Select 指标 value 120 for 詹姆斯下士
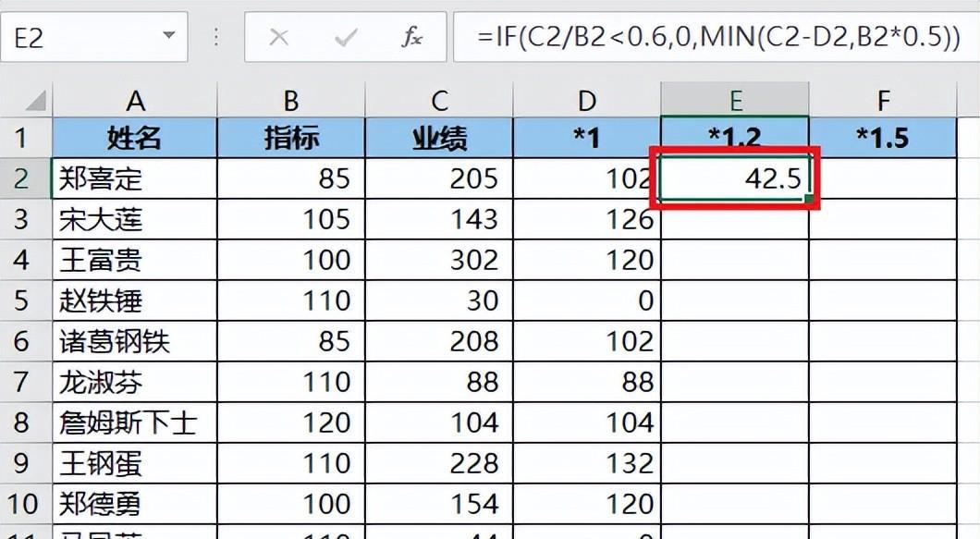Viewport: 980px width, 539px height. [291, 423]
